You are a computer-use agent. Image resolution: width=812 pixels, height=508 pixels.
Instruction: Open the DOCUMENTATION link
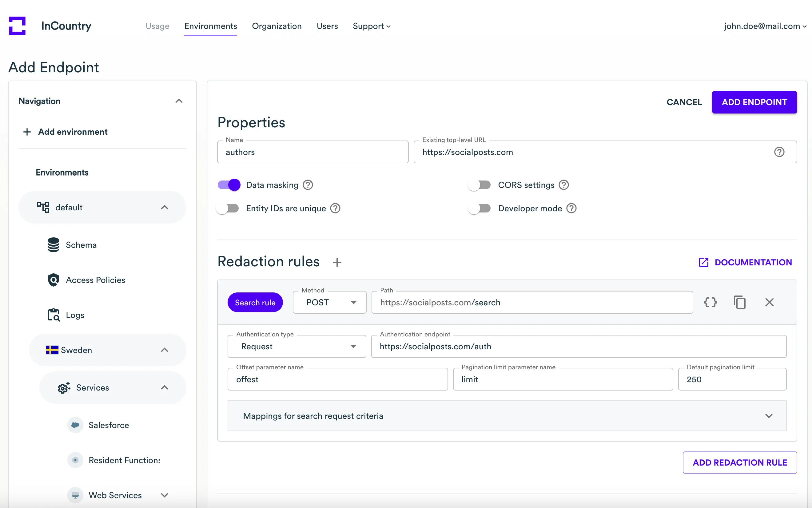[x=745, y=262]
